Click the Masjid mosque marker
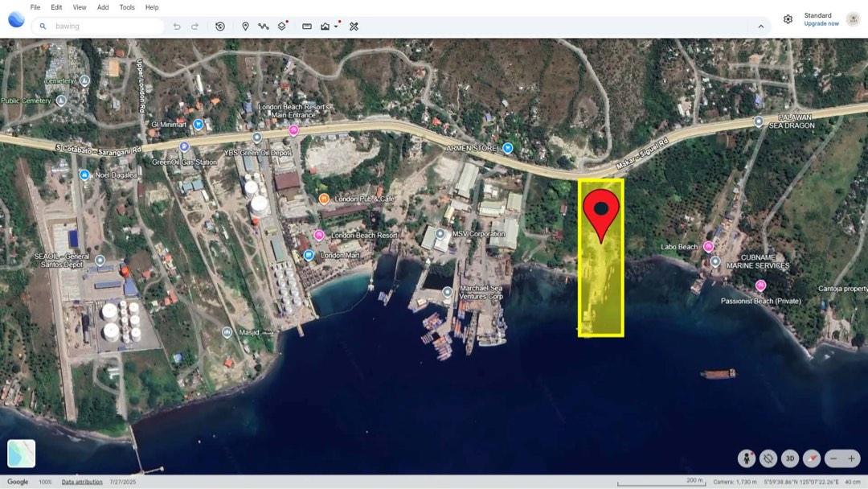Screen dimensions: 868x489 point(227,332)
